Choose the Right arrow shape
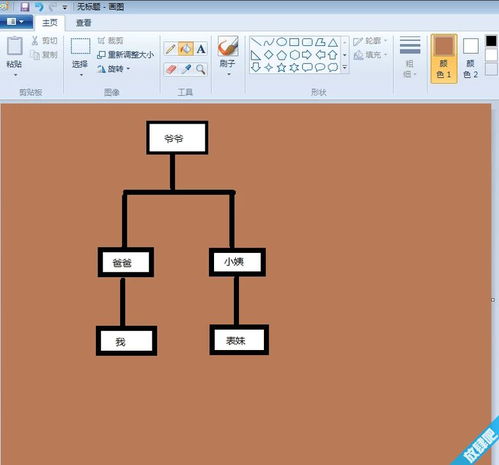This screenshot has height=465, width=499. coord(307,55)
